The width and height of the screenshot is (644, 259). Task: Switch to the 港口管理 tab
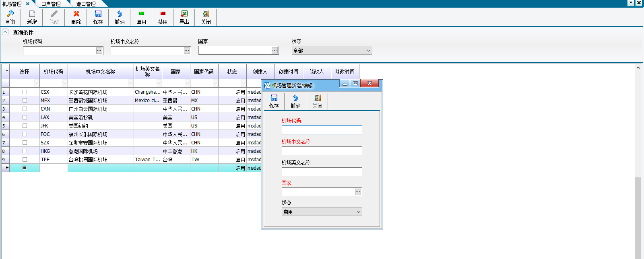click(86, 4)
